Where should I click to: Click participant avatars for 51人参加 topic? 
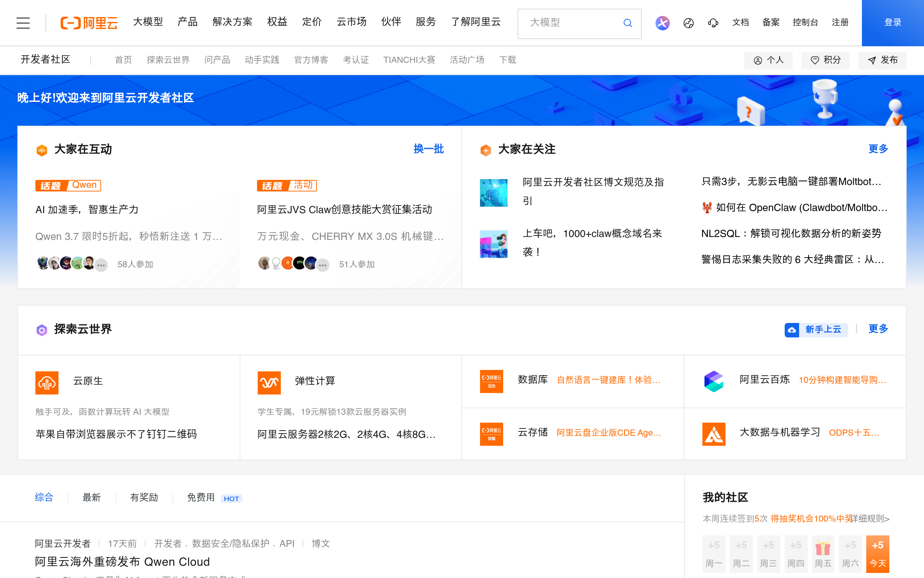[x=293, y=264]
